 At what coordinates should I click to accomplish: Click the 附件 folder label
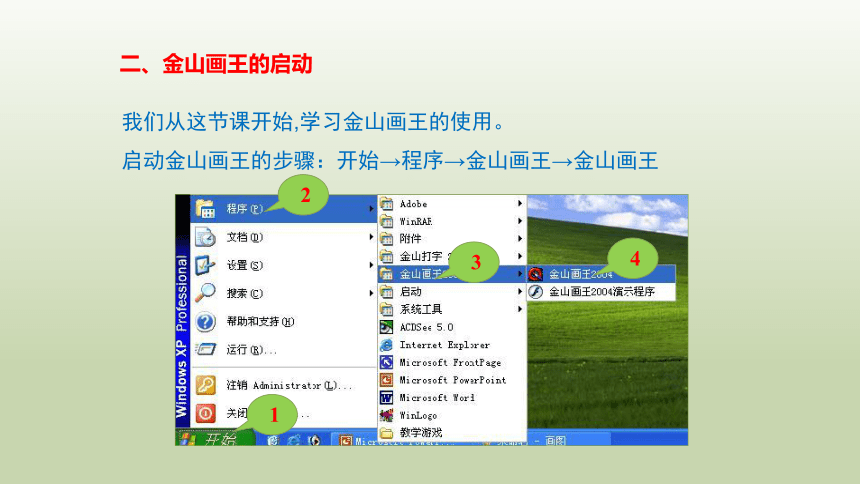point(410,239)
